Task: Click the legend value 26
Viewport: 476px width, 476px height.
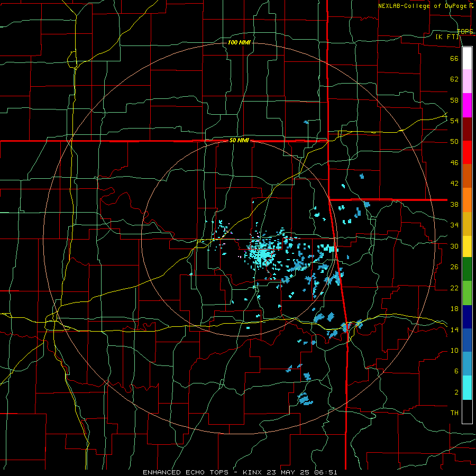Action: coord(454,267)
